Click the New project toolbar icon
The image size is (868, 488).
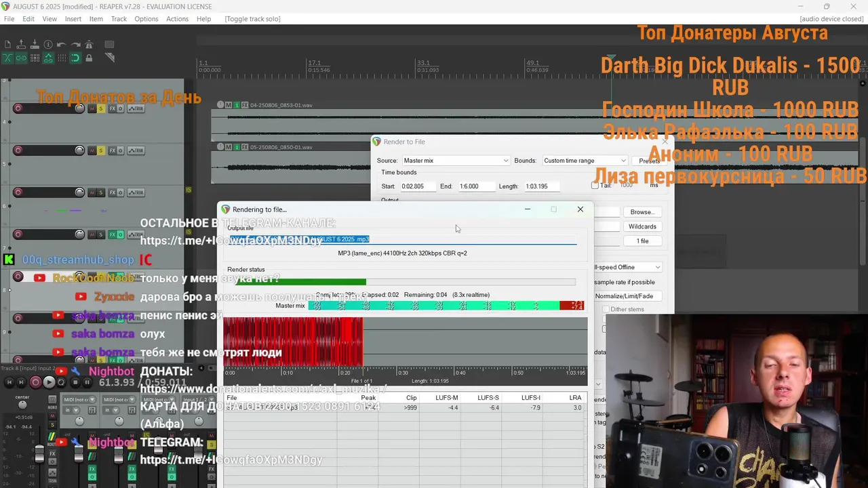pyautogui.click(x=7, y=45)
